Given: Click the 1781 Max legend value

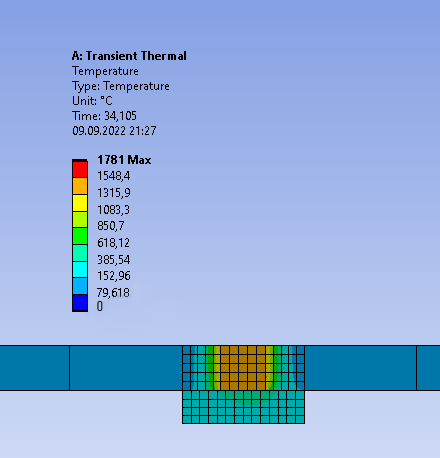Looking at the screenshot, I should click(x=124, y=160).
